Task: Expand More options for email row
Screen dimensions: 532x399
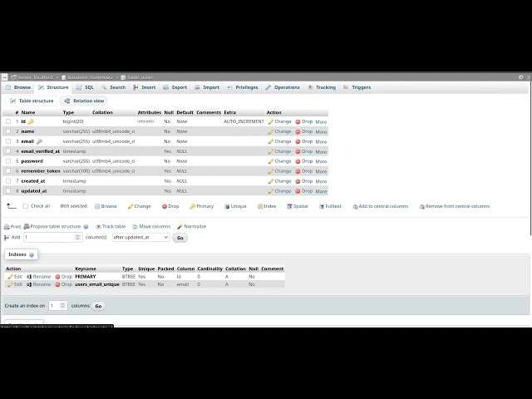Action: (321, 141)
